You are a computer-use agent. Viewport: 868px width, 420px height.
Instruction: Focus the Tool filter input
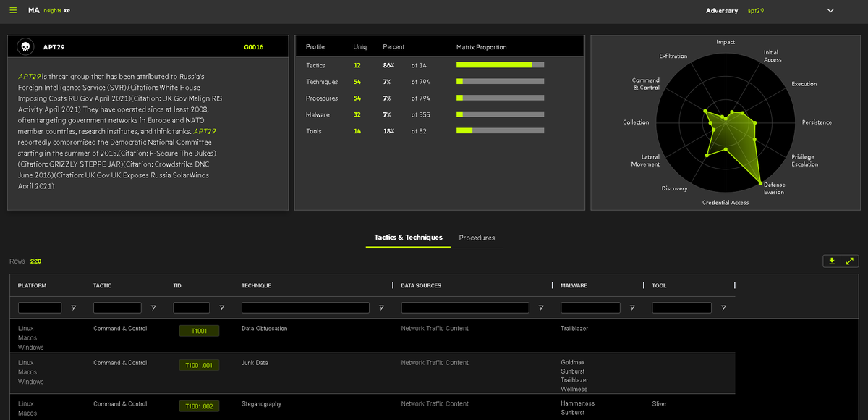coord(681,308)
